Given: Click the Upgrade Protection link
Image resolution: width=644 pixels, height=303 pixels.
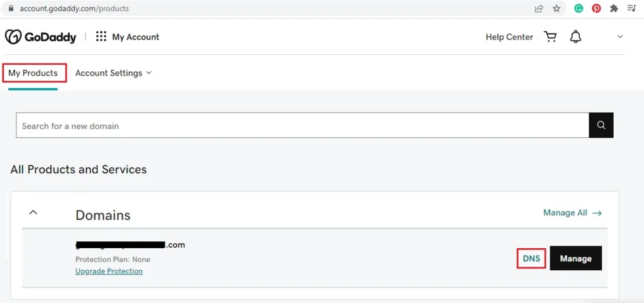Looking at the screenshot, I should [x=109, y=271].
